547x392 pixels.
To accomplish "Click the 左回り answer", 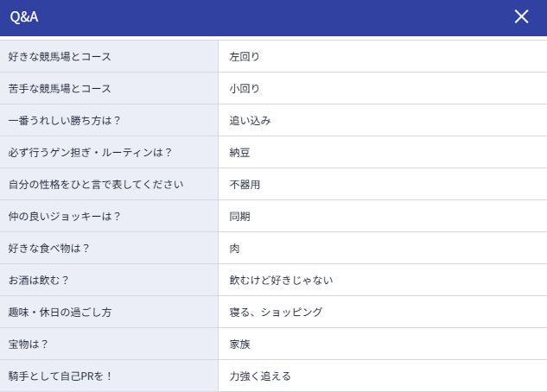I will click(x=245, y=56).
